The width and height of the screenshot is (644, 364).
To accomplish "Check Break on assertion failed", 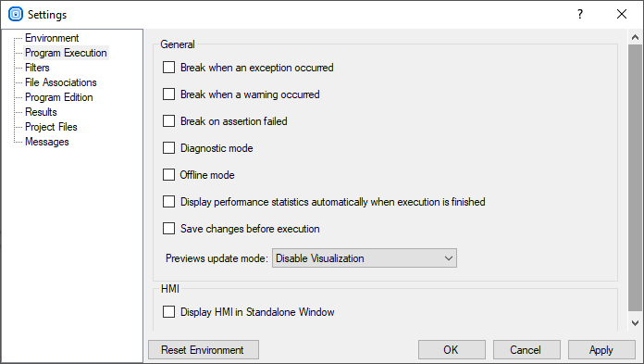I will pos(168,121).
